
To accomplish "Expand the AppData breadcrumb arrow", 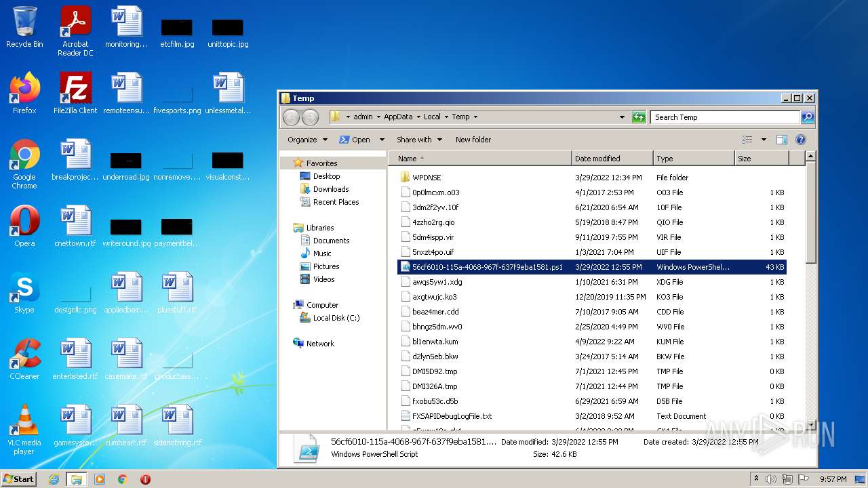I will coord(418,117).
